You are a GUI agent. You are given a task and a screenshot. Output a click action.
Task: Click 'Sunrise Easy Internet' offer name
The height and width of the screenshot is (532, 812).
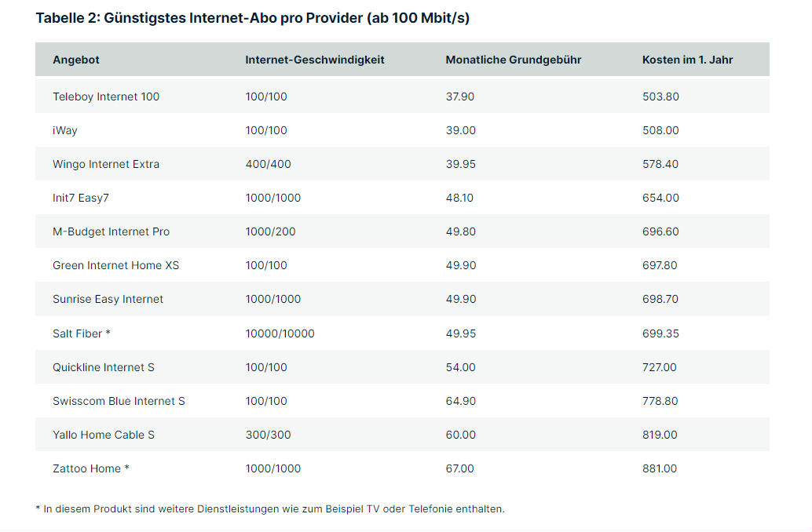click(x=108, y=299)
